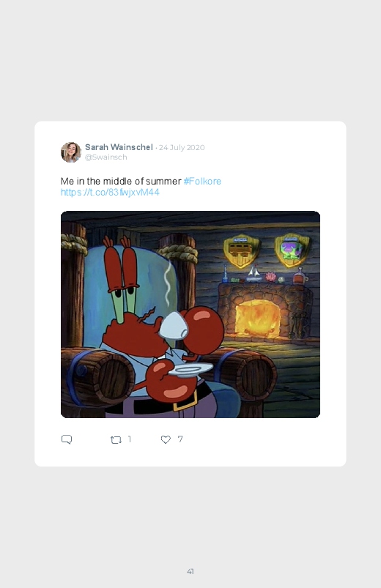Click the like count of 7
381x588 pixels.
point(180,439)
